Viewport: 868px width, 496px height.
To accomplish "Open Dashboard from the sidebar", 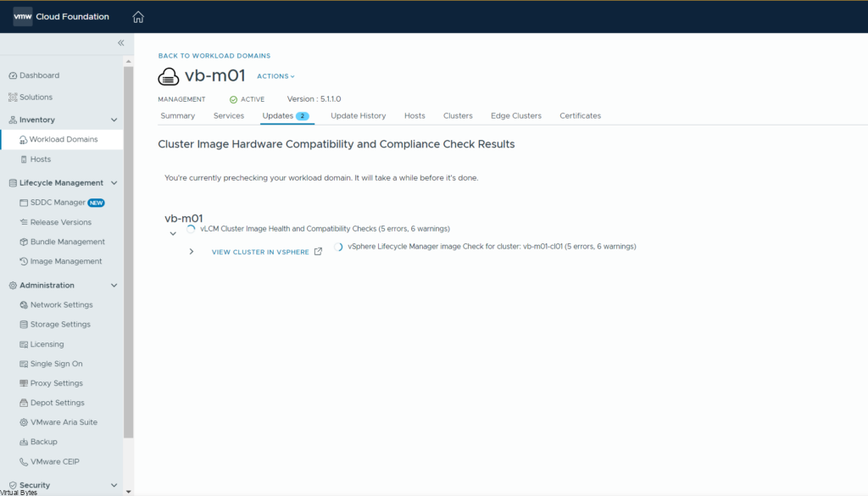I will (x=39, y=75).
